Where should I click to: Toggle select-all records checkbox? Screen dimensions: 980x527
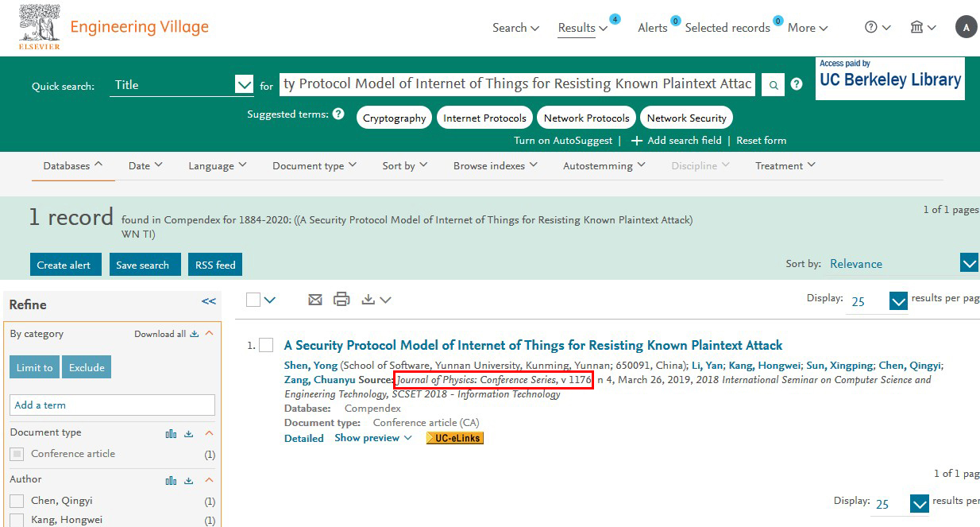point(253,300)
